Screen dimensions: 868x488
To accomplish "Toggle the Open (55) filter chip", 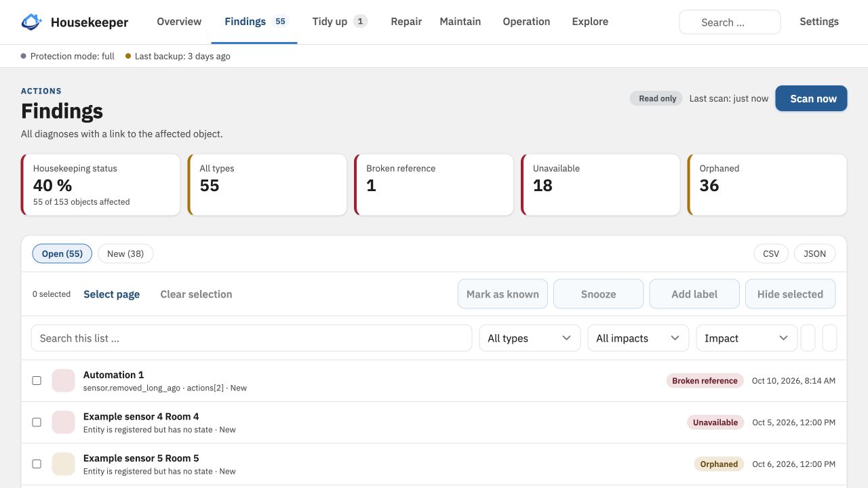I will (x=62, y=253).
